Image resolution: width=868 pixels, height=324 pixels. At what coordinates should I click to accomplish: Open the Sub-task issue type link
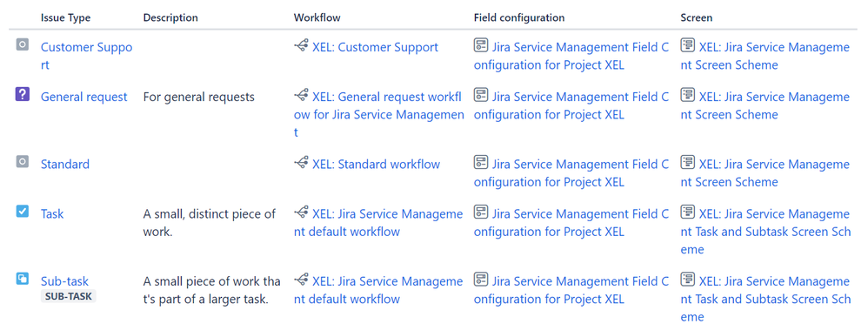coord(64,281)
